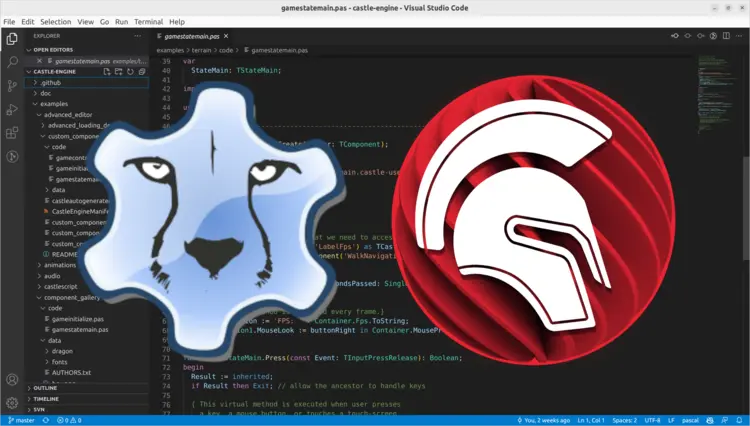750x426 pixels.
Task: Click Ln 1, Col 1 in the status bar
Action: point(591,420)
